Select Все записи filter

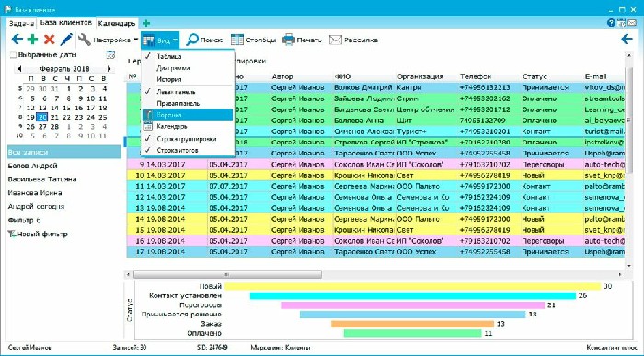tap(64, 152)
